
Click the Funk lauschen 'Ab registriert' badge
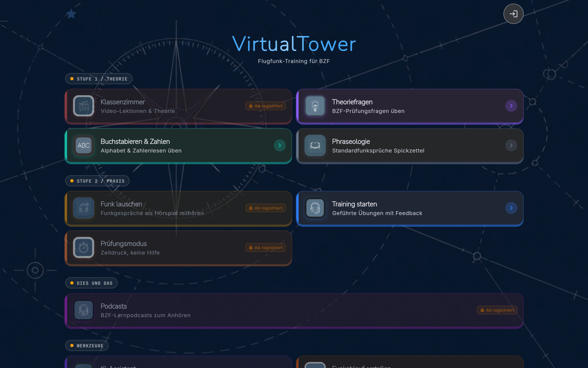(x=265, y=208)
